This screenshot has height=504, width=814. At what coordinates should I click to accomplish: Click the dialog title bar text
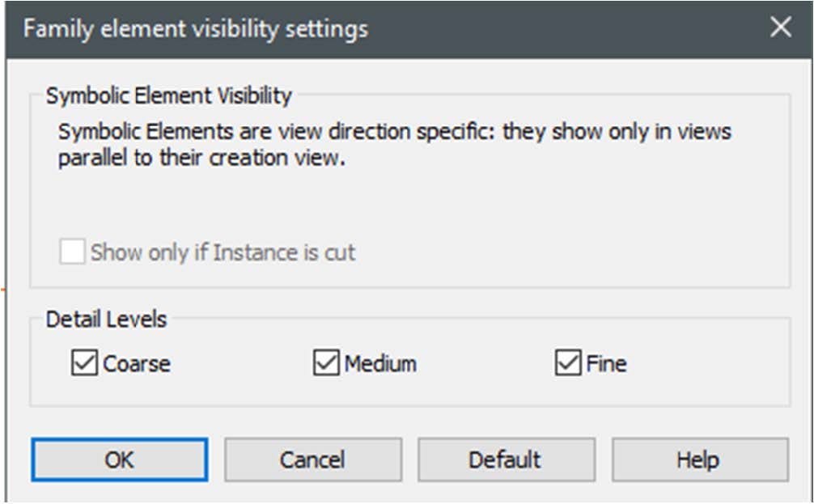tap(196, 28)
